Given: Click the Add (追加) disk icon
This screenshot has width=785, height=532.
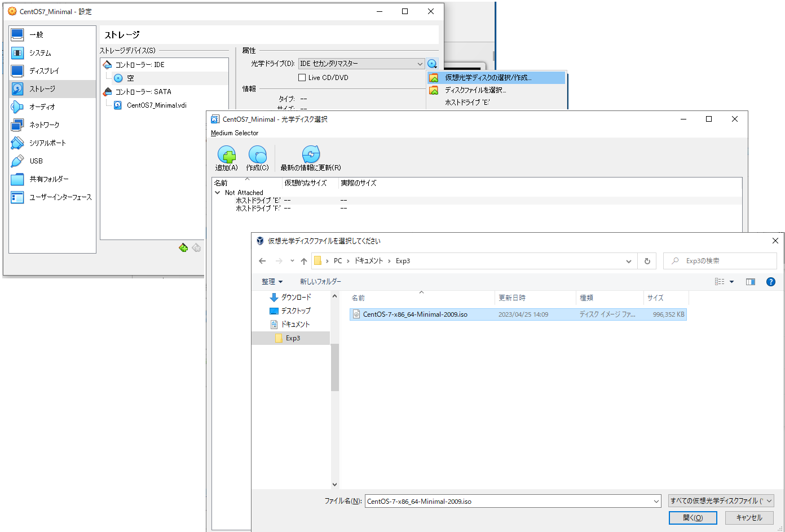Looking at the screenshot, I should tap(227, 154).
